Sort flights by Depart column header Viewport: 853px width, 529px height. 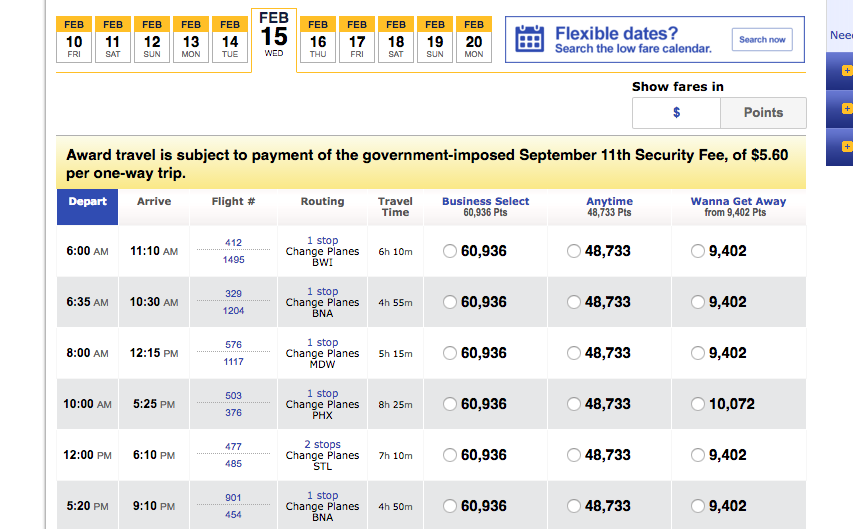click(x=88, y=202)
